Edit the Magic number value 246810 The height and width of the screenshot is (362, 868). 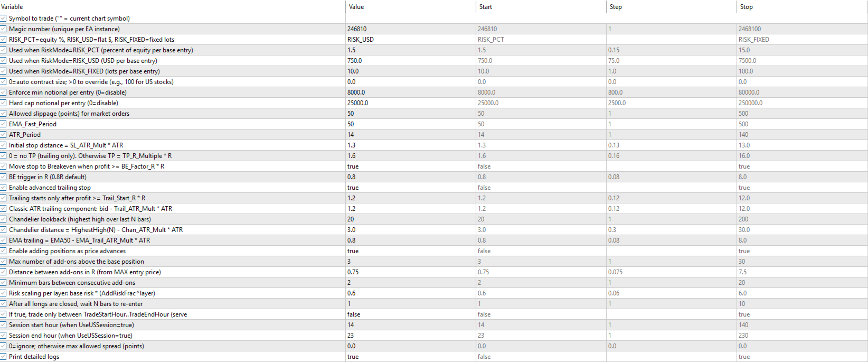click(x=410, y=29)
